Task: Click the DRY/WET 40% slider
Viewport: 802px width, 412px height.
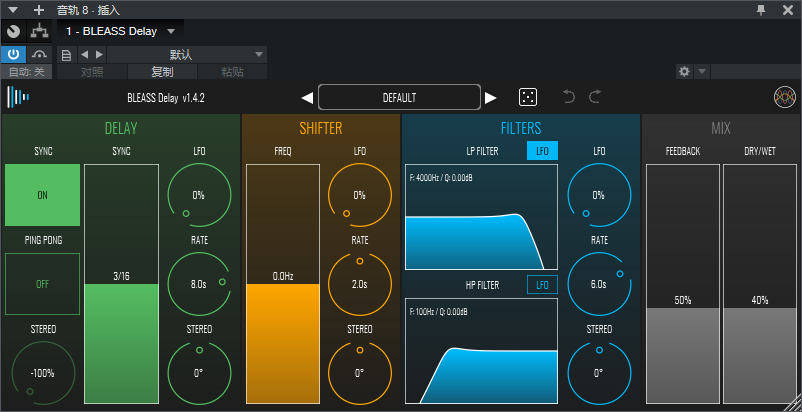Action: coord(760,284)
